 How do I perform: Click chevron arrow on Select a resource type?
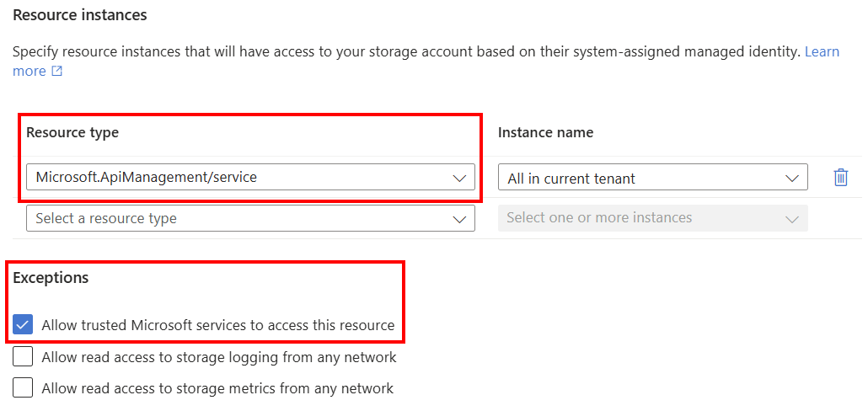pyautogui.click(x=459, y=219)
